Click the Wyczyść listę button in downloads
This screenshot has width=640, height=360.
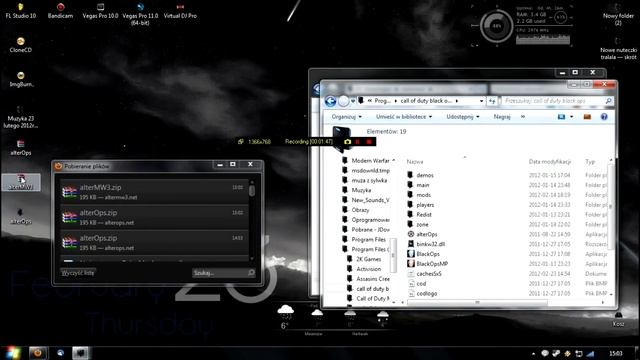pos(78,273)
